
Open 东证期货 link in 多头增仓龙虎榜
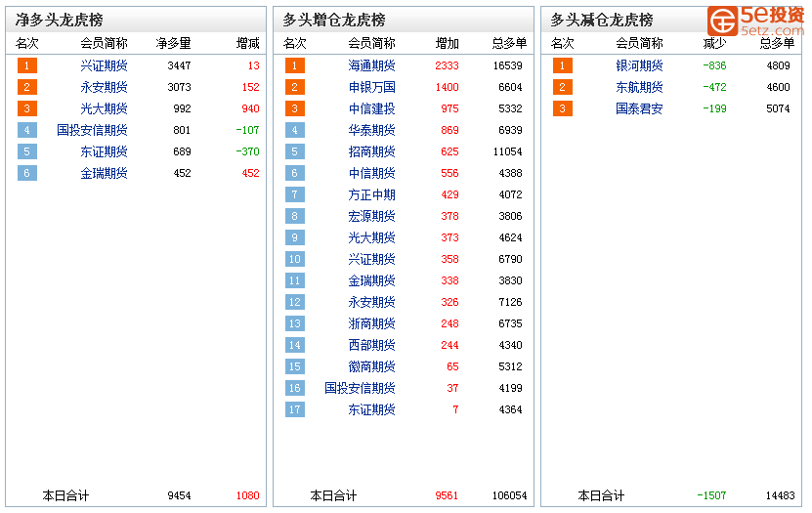[x=372, y=409]
